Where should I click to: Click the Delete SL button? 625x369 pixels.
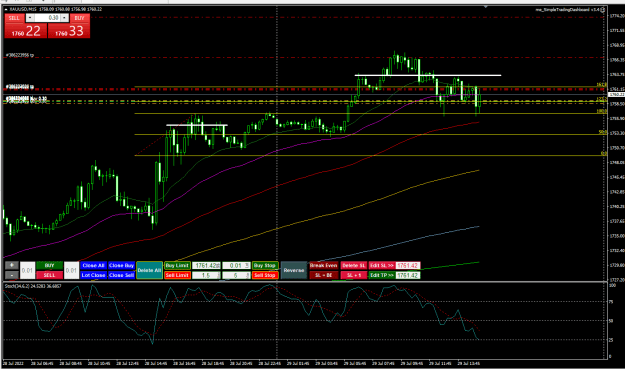(x=354, y=265)
